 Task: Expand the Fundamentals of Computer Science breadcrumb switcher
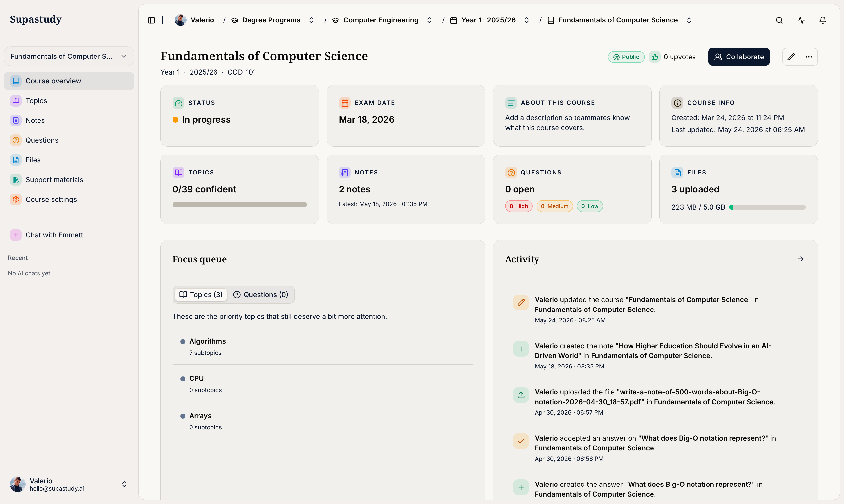point(689,20)
